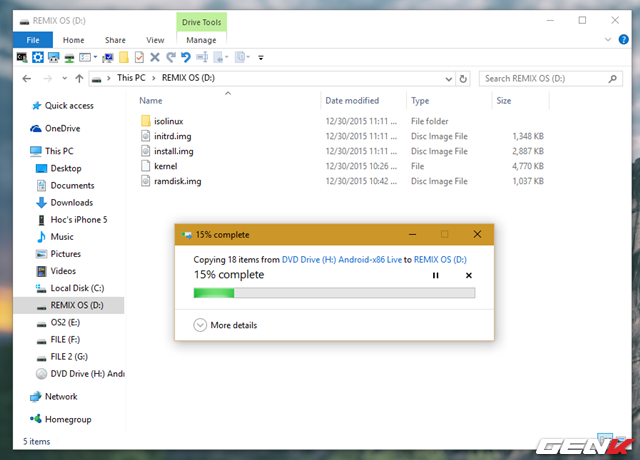Open Desktop in navigation pane

coord(66,168)
